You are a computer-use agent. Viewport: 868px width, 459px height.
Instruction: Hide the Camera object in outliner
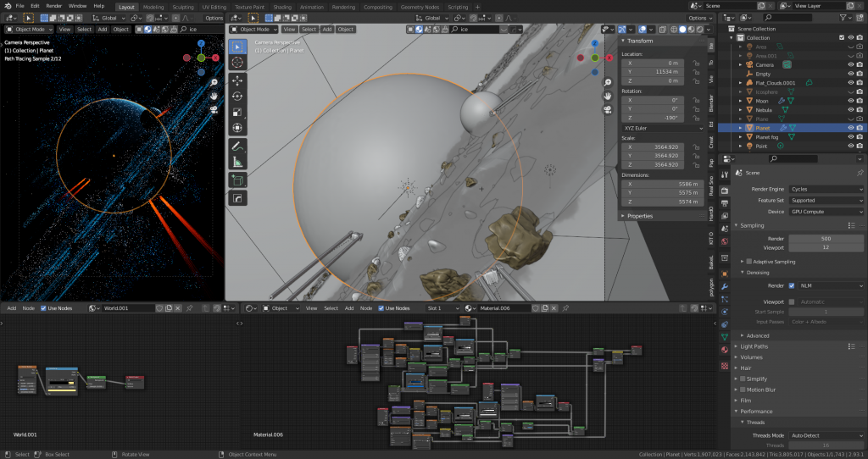coord(851,64)
